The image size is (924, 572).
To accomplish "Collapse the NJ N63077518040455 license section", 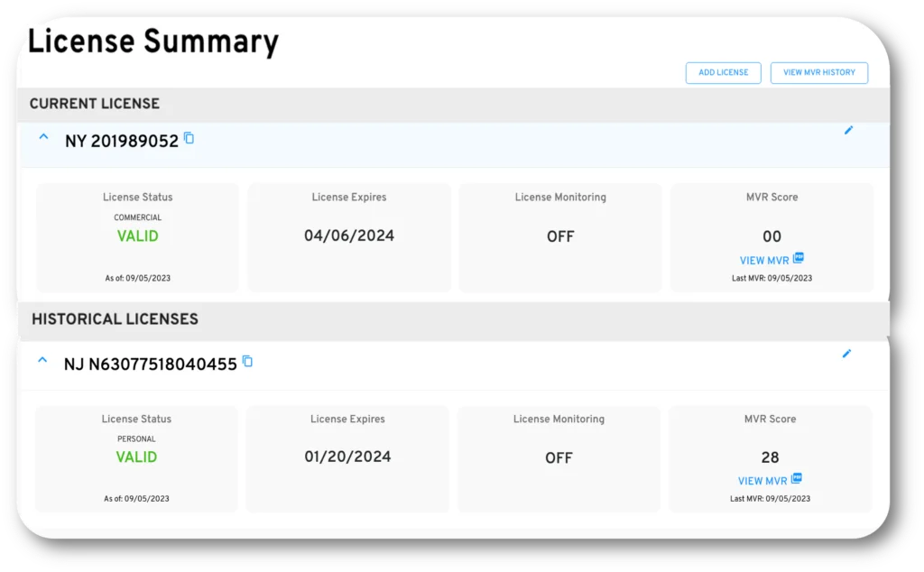I will 42,360.
